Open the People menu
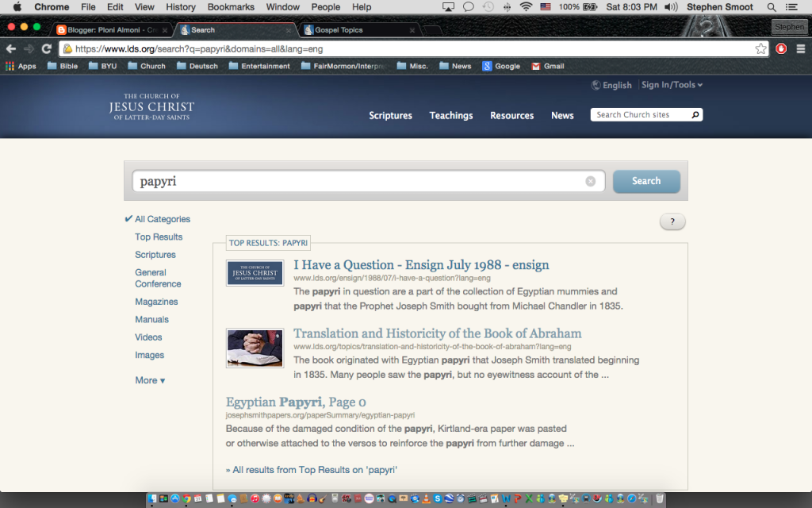Screen dimensions: 812x508 [x=326, y=7]
